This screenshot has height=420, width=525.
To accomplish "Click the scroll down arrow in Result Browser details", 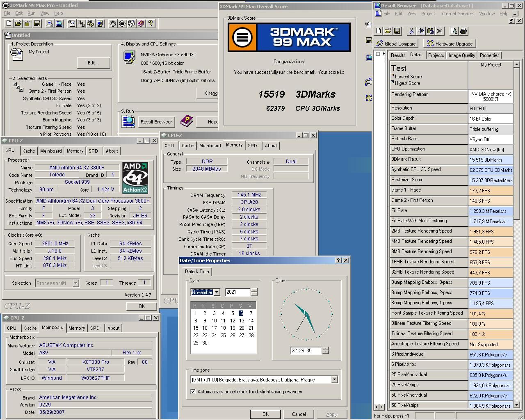I will pos(516,405).
